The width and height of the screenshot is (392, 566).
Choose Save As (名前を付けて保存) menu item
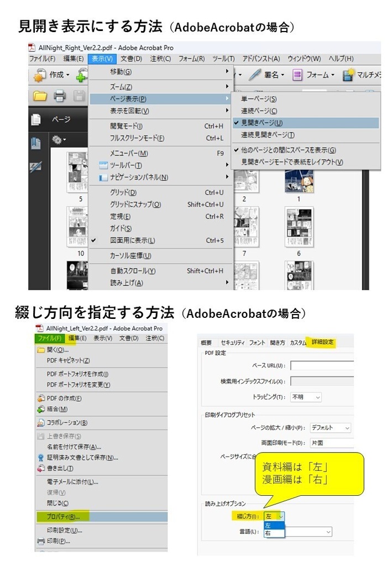tap(102, 447)
